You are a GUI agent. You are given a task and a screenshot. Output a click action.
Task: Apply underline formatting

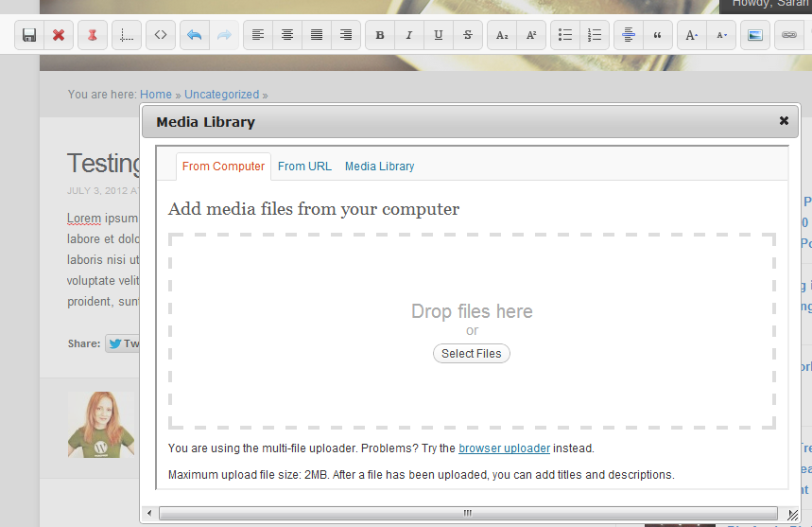pos(439,35)
